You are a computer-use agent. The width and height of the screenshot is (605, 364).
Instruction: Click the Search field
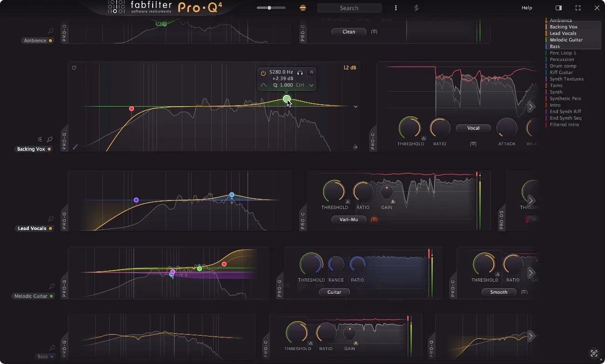click(x=350, y=8)
